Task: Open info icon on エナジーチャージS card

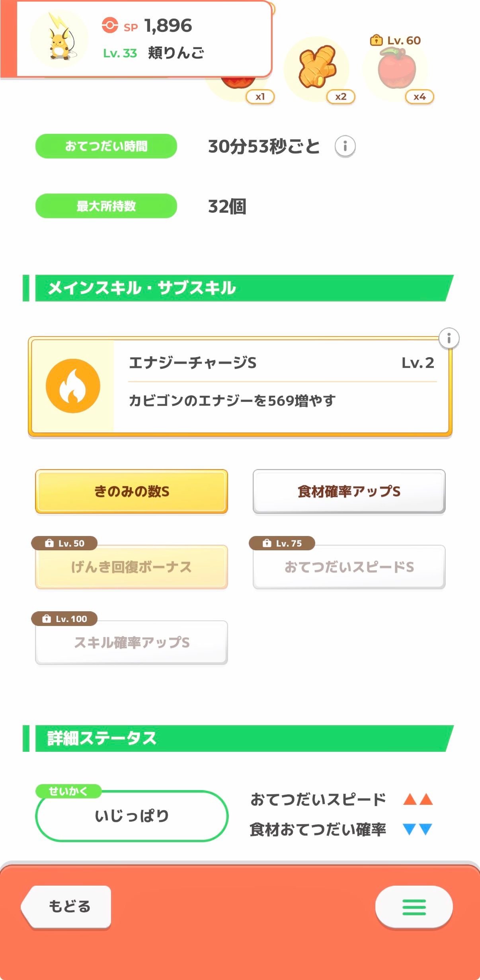Action: pyautogui.click(x=449, y=338)
